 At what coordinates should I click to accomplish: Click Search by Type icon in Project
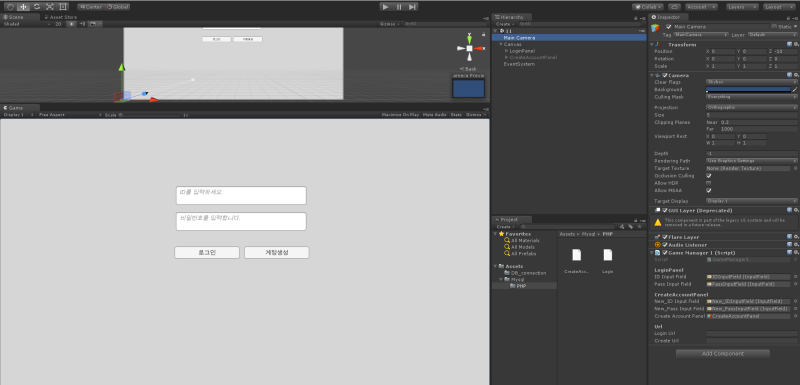(x=622, y=226)
